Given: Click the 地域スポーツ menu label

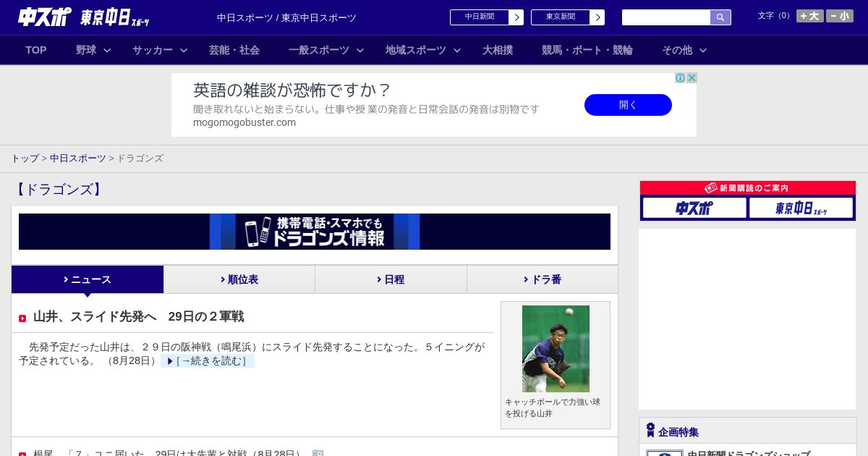Looking at the screenshot, I should point(416,50).
